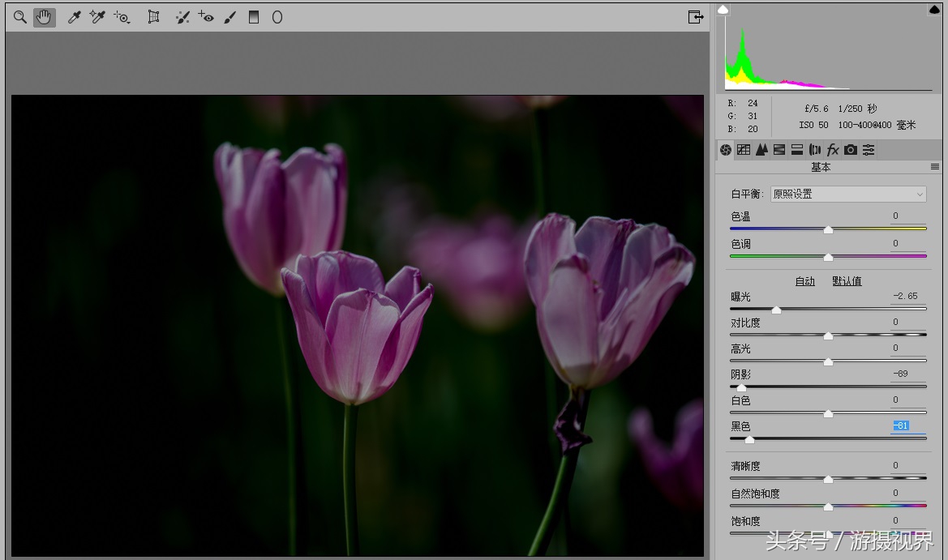The height and width of the screenshot is (560, 948).
Task: Select the Zoom magnifier tool
Action: (20, 17)
